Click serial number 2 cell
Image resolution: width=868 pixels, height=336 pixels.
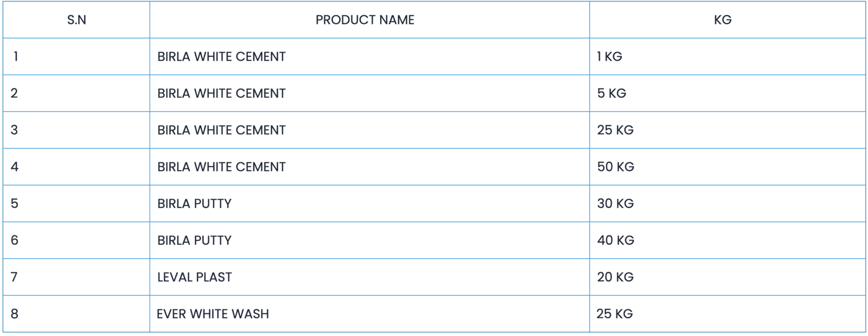point(15,93)
